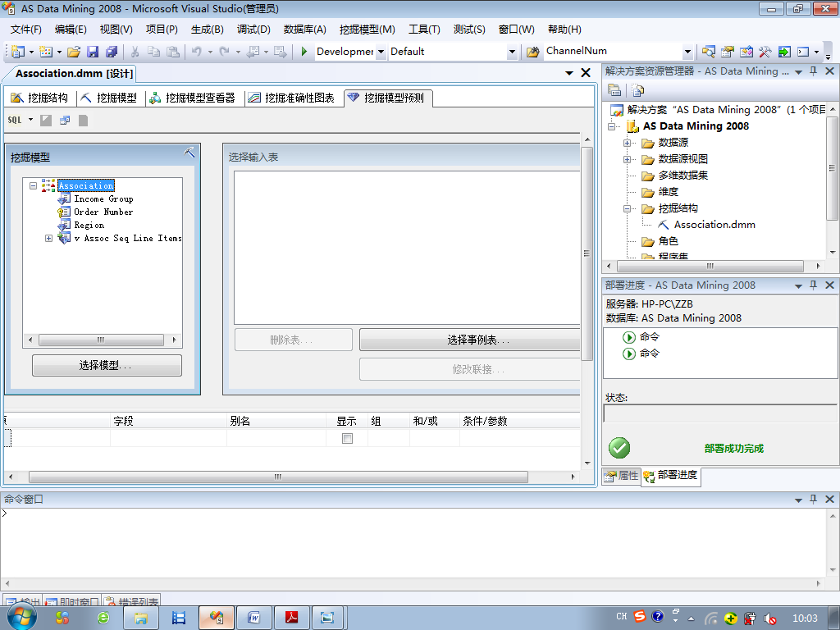Image resolution: width=840 pixels, height=630 pixels.
Task: Open the Toolbox hammer-and-wrench icon
Action: click(765, 52)
